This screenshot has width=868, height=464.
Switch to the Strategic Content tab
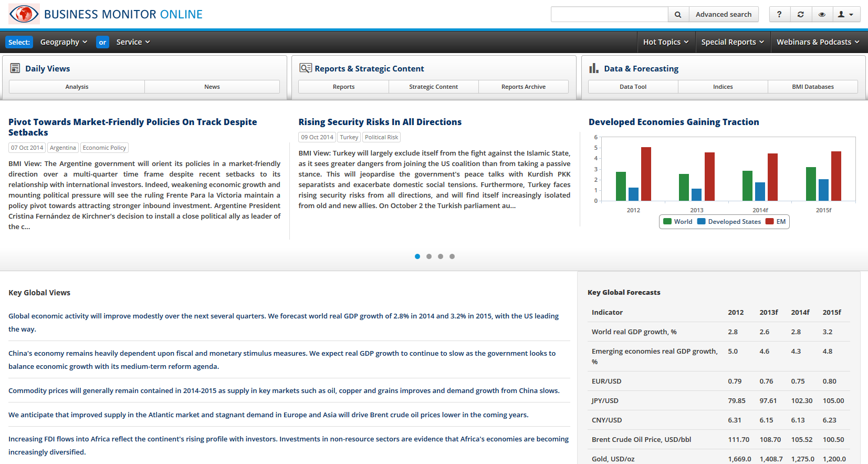(433, 87)
